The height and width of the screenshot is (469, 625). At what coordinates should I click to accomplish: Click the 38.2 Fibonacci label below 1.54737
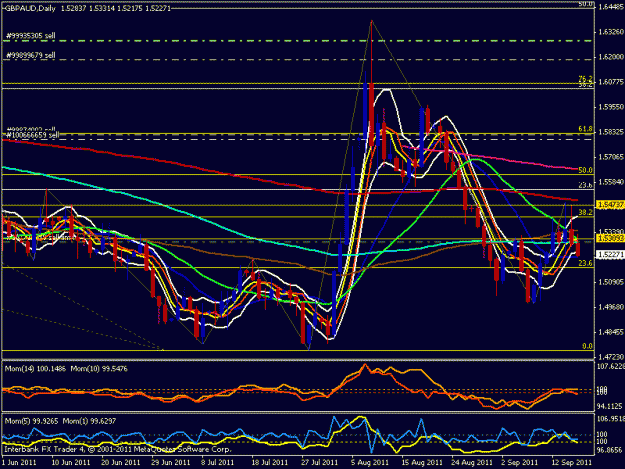pyautogui.click(x=585, y=212)
